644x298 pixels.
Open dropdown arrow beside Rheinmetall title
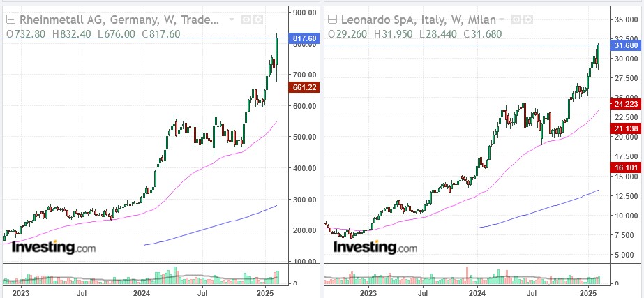(x=233, y=20)
